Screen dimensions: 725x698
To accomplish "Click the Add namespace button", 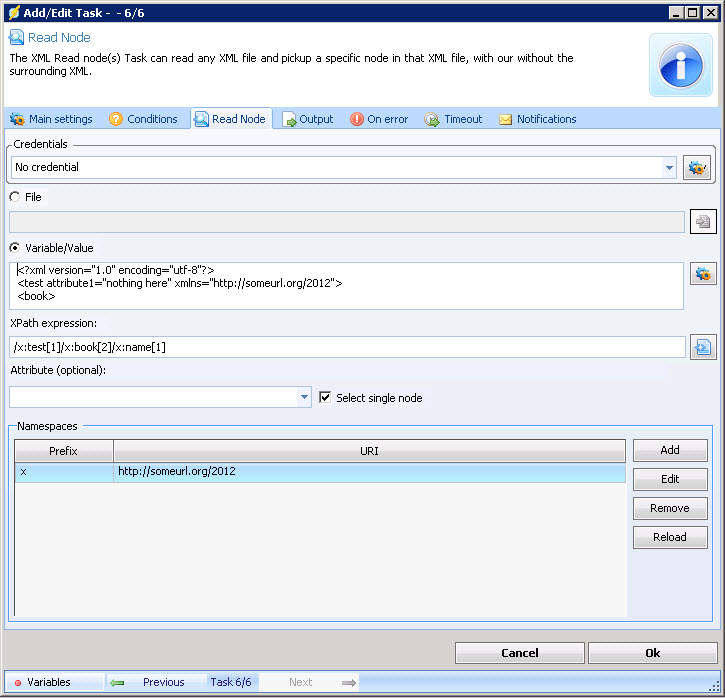I will (x=669, y=450).
